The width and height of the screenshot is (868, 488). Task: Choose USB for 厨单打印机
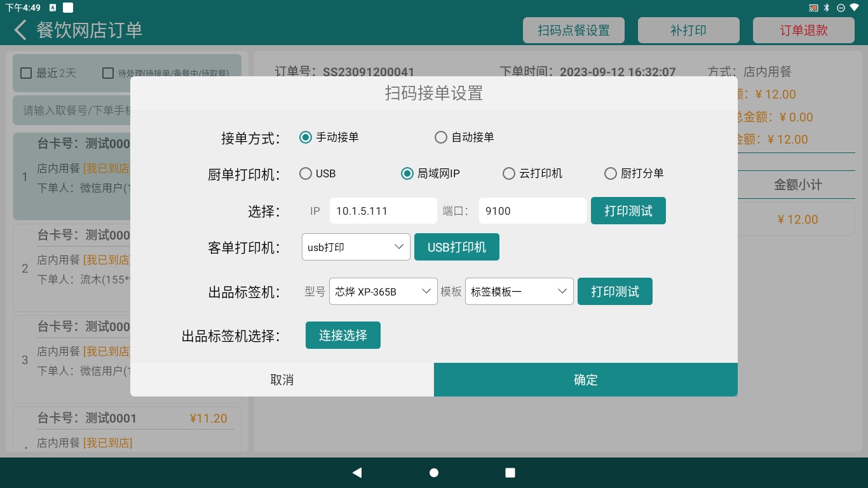coord(306,173)
